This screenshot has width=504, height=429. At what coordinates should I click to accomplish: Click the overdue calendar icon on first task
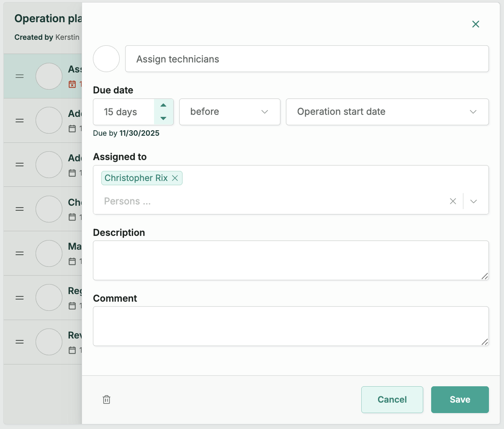[x=72, y=84]
